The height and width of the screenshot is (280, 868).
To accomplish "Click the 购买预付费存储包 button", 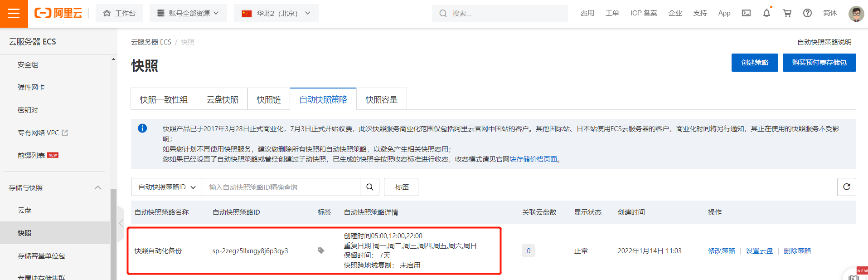I will coord(819,63).
